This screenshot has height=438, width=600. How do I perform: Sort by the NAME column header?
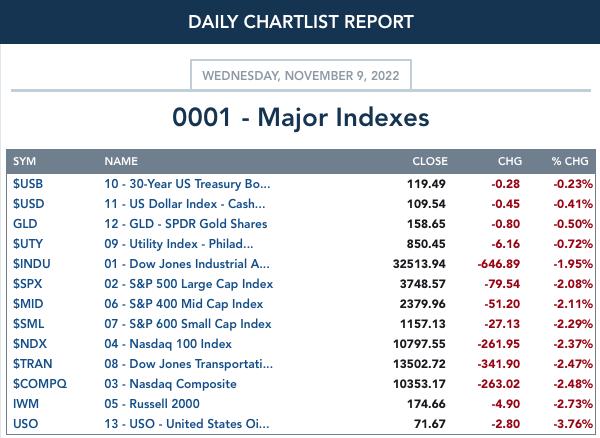121,161
